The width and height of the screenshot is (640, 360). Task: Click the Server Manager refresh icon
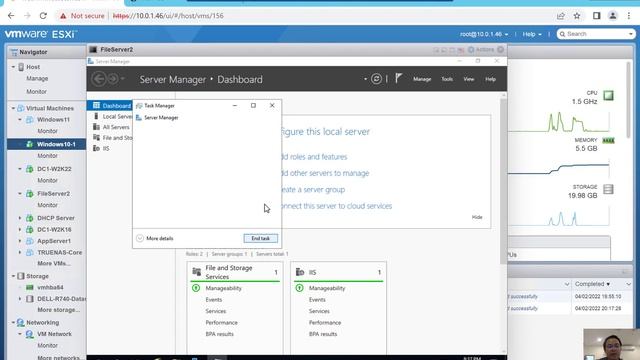(x=376, y=79)
